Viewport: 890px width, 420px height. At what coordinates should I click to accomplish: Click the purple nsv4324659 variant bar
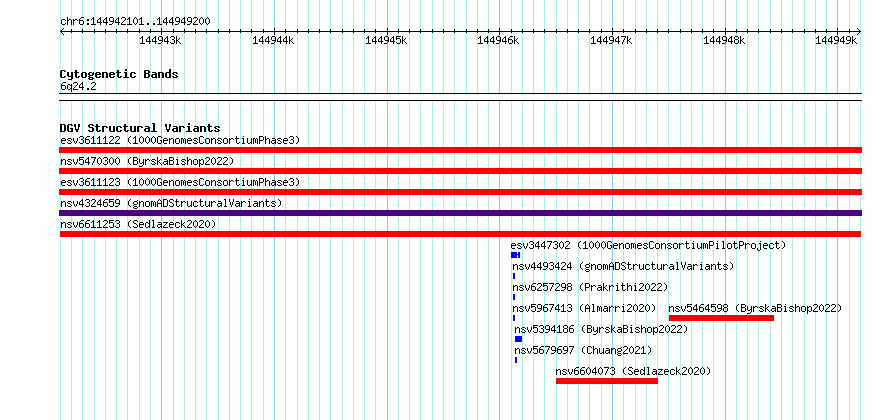click(460, 213)
